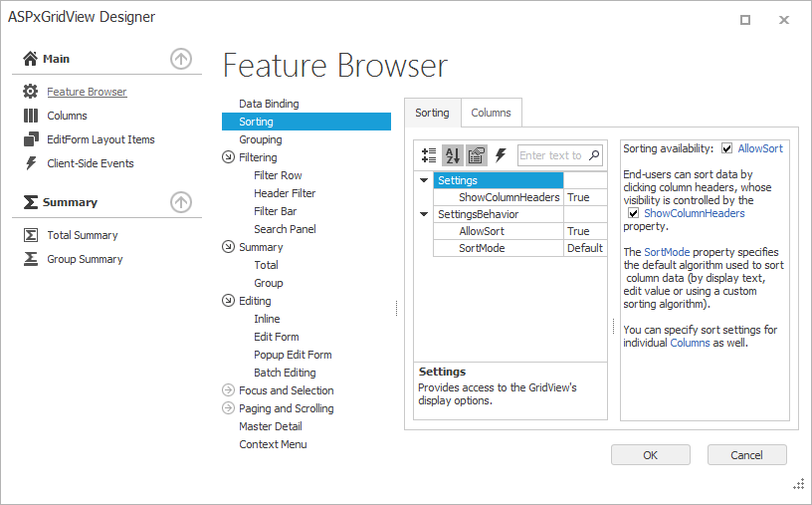
Task: Select Edit Form feature
Action: point(276,337)
